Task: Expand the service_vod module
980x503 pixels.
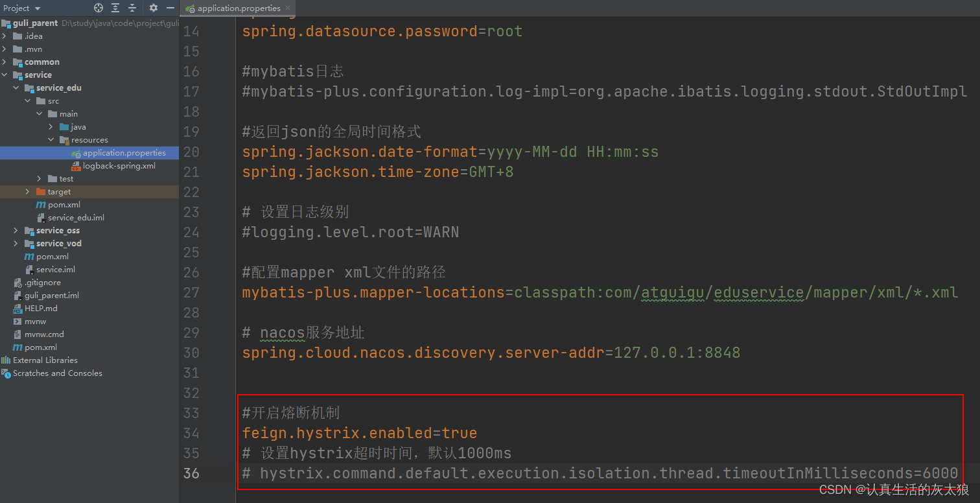Action: [x=16, y=244]
